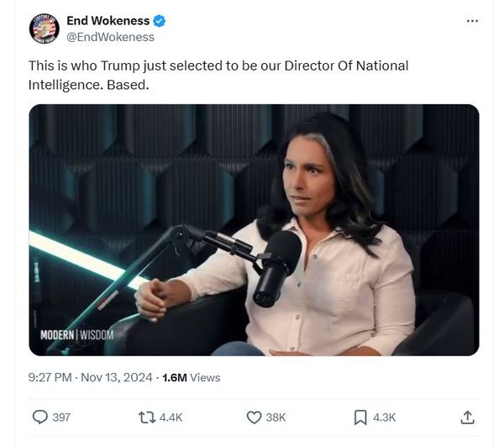
Task: Like the post with heart icon
Action: [x=254, y=417]
